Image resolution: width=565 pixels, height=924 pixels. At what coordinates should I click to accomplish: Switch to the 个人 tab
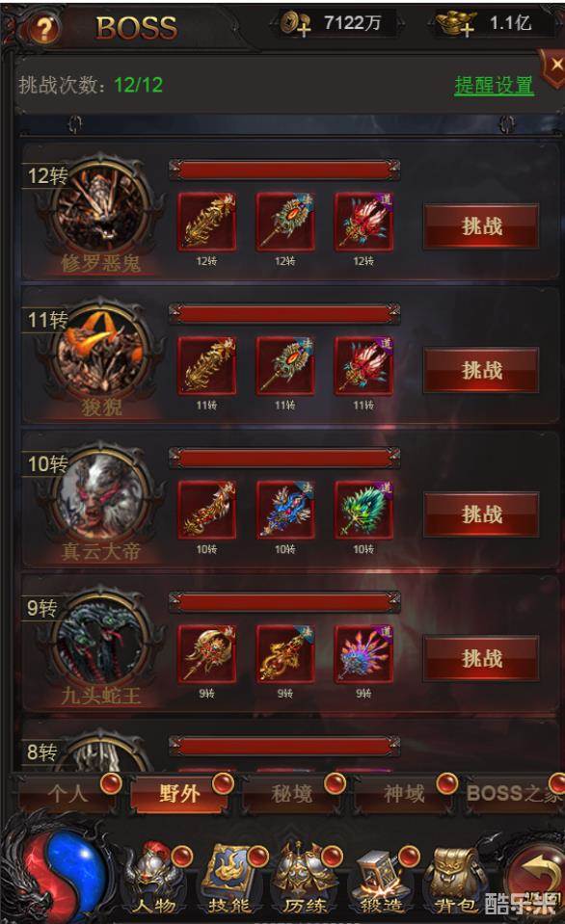[67, 793]
